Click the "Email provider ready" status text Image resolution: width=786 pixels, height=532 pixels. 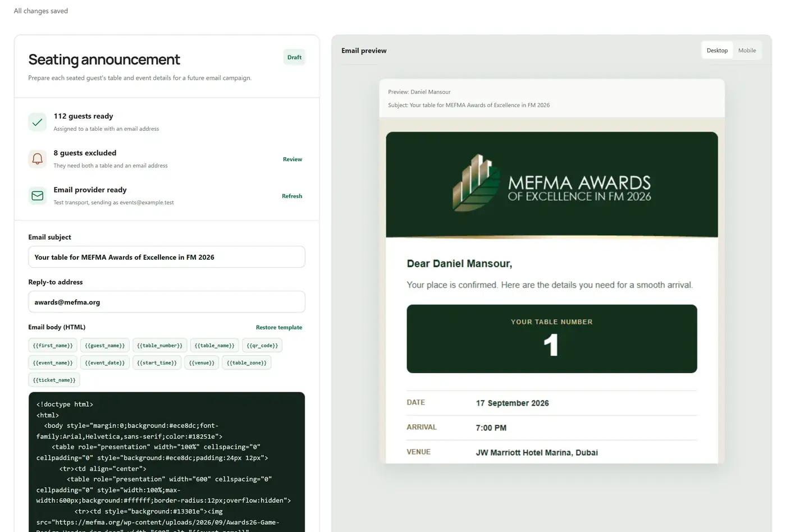[x=90, y=190]
